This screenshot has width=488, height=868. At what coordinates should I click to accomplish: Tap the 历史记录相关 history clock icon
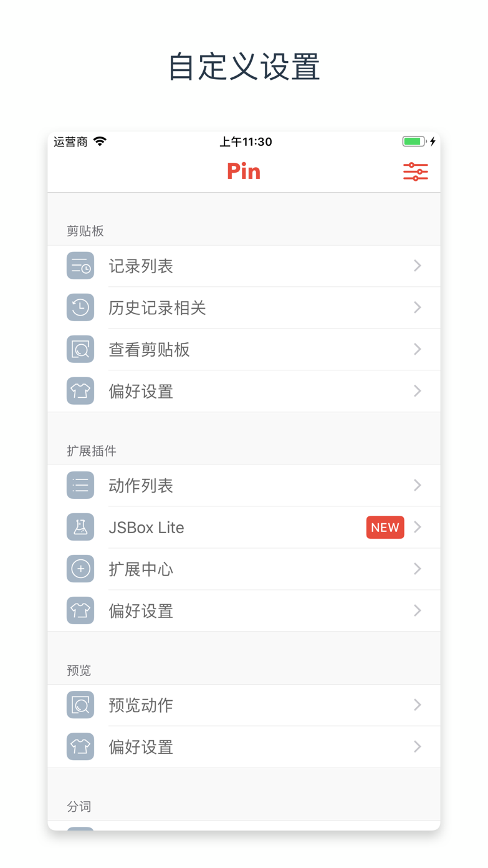tap(80, 307)
